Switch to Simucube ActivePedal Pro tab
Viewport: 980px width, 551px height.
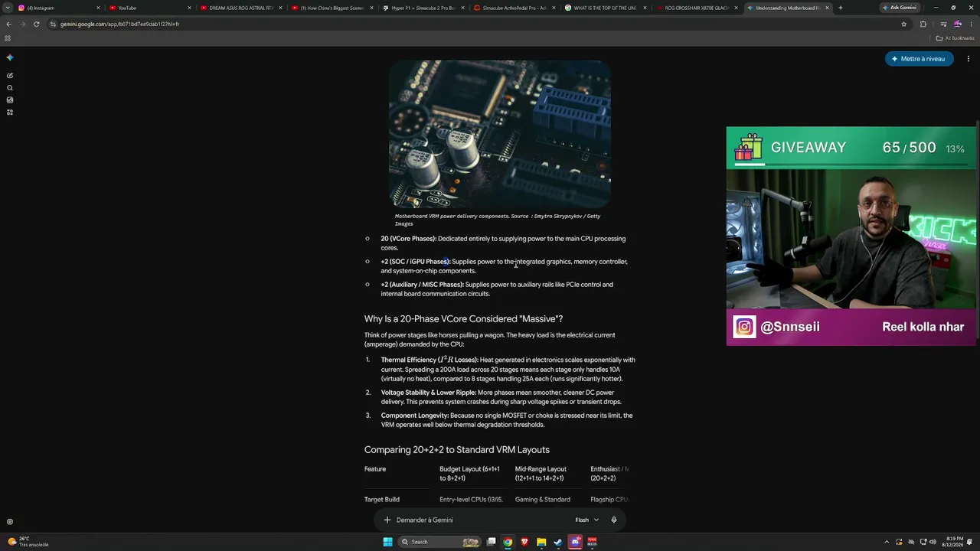click(514, 8)
